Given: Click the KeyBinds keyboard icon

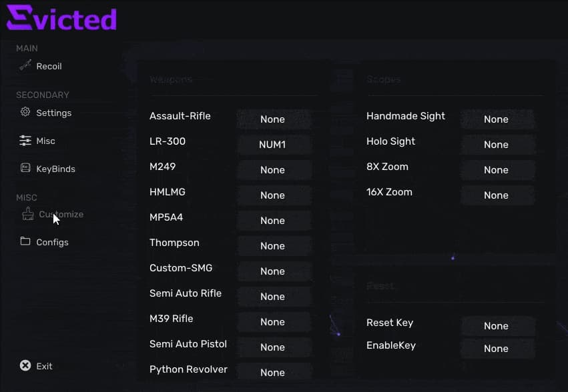Looking at the screenshot, I should pos(25,169).
